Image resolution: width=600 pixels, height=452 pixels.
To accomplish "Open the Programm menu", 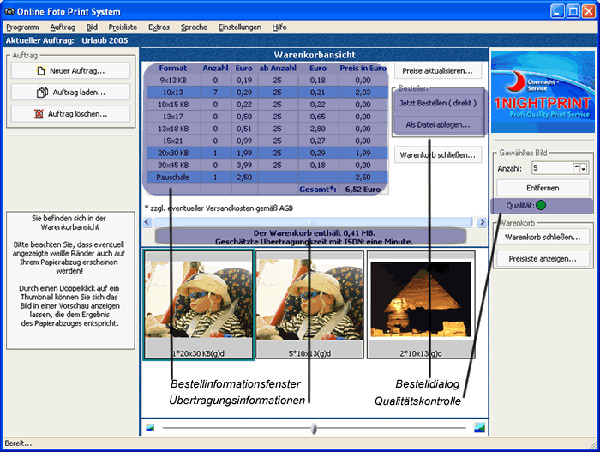I will pos(23,27).
